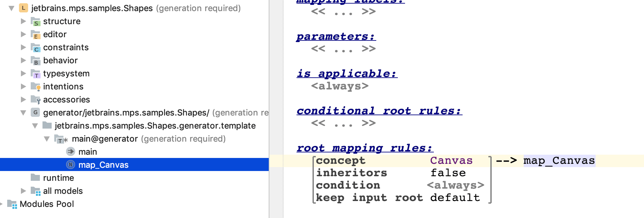Select the all models tree item

coord(63,191)
